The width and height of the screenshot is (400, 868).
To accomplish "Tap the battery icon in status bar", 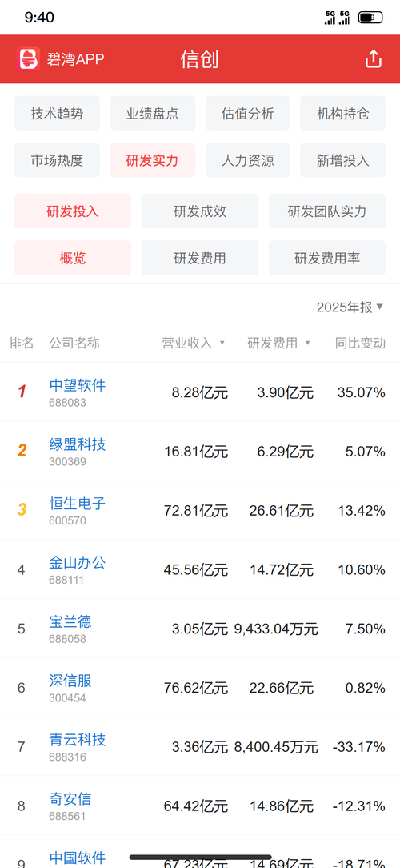I will (x=370, y=18).
